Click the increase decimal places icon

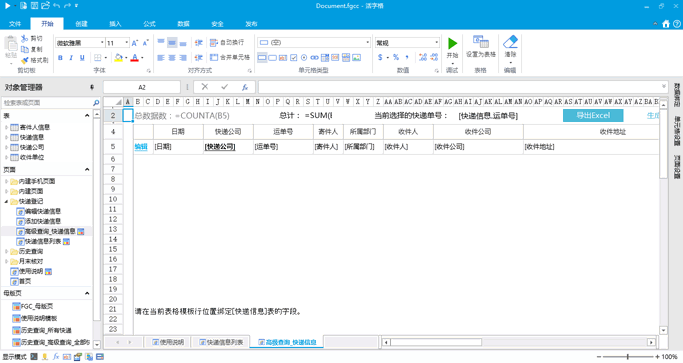pyautogui.click(x=423, y=57)
